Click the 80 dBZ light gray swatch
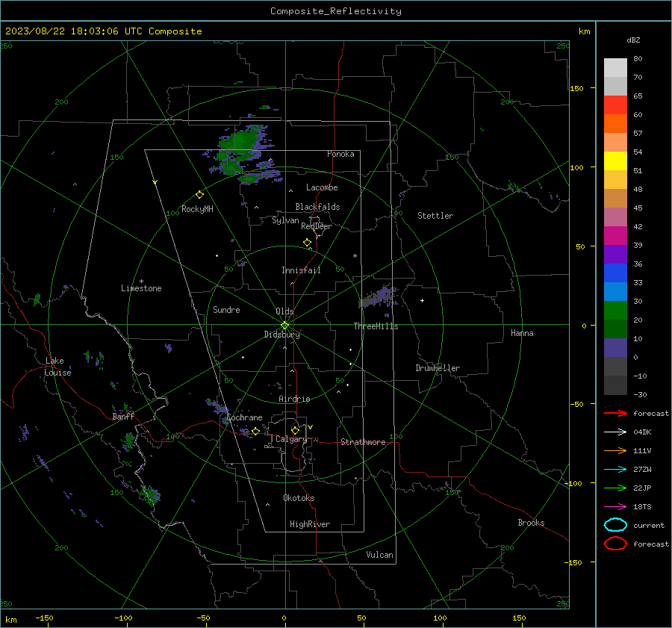This screenshot has height=628, width=672. click(615, 68)
